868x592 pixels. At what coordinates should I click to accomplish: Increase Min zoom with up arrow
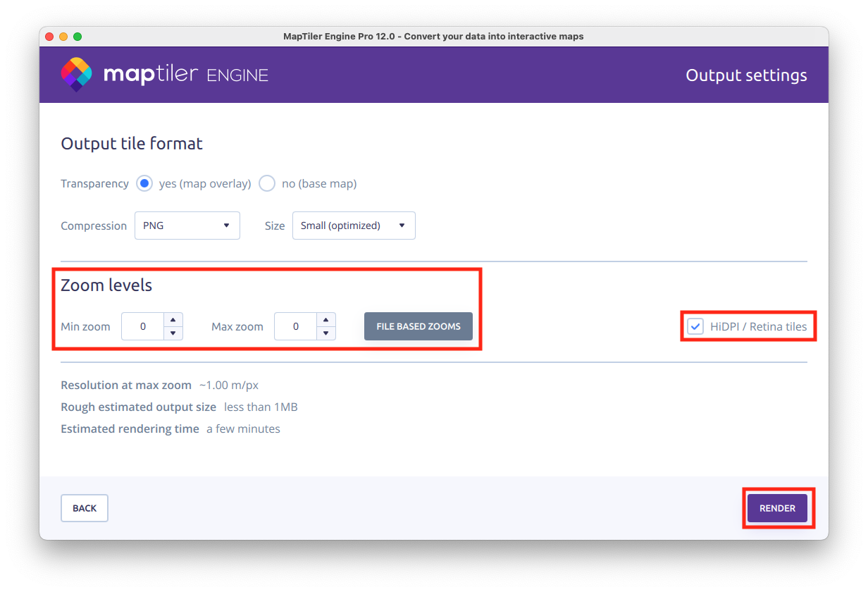173,320
